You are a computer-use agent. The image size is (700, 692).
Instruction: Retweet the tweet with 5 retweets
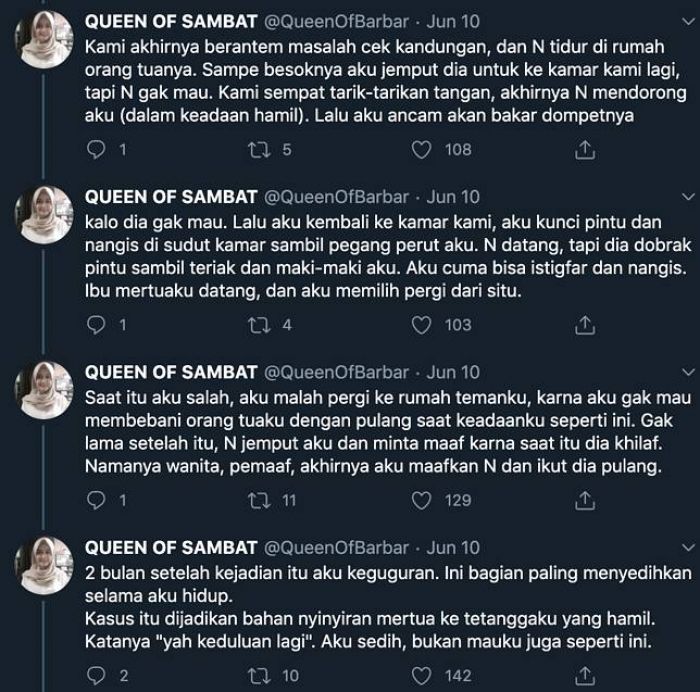(259, 150)
